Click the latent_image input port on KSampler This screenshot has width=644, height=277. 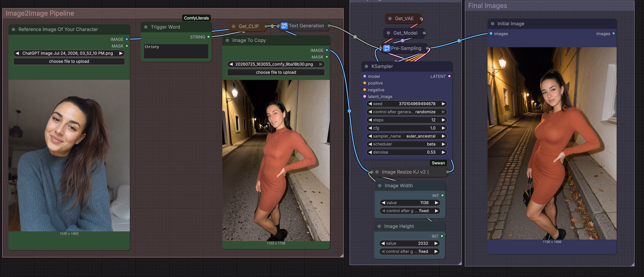pos(364,96)
